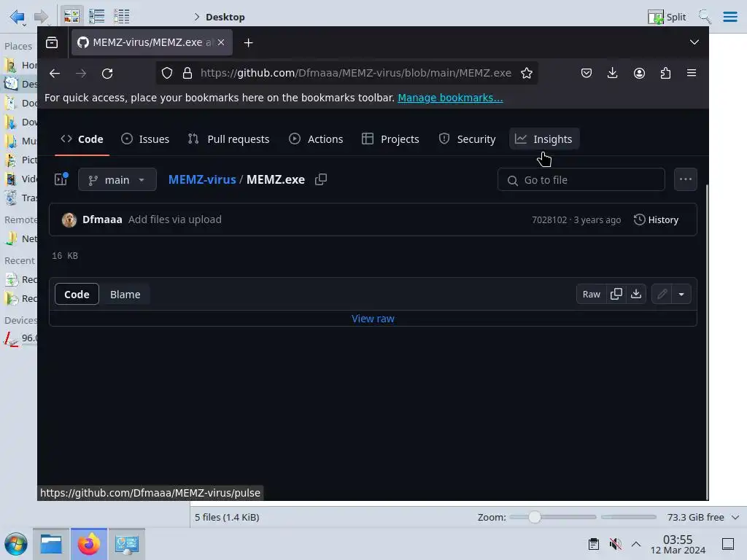Open the three-dot file actions menu
This screenshot has width=747, height=560.
click(686, 179)
